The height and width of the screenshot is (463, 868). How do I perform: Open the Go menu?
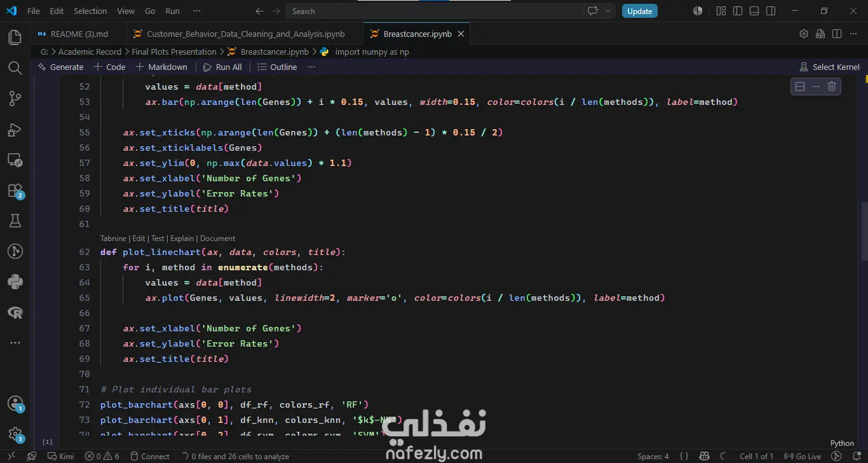click(150, 11)
